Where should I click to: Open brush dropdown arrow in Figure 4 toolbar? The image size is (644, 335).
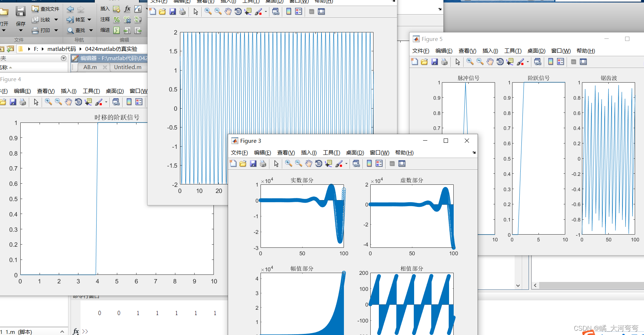pos(106,103)
